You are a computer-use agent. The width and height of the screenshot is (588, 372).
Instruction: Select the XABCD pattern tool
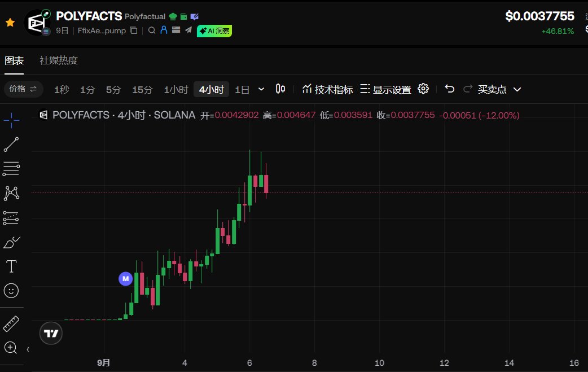click(11, 193)
